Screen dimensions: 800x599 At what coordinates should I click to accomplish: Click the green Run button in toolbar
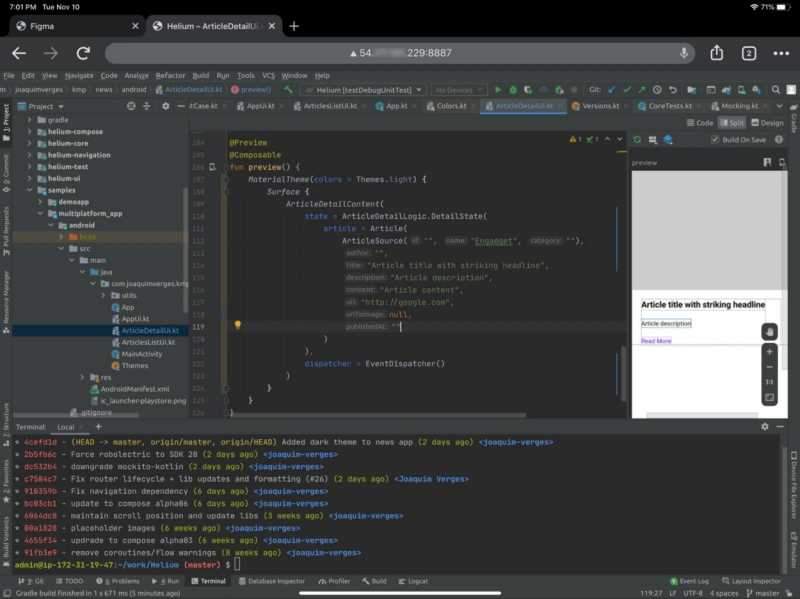(x=499, y=90)
